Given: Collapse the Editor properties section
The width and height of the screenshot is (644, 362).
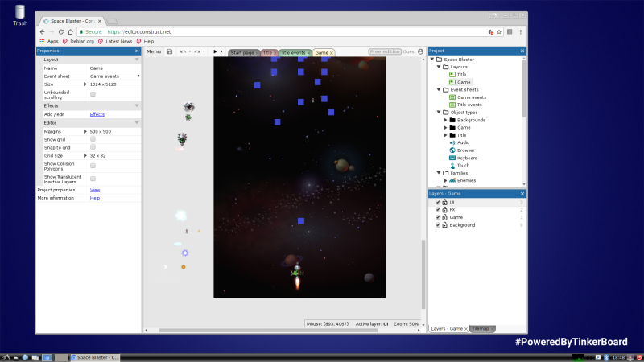Looking at the screenshot, I should pos(137,123).
